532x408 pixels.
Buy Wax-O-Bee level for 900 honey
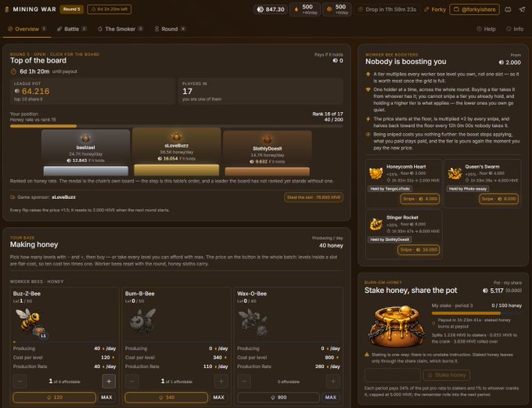[x=279, y=397]
